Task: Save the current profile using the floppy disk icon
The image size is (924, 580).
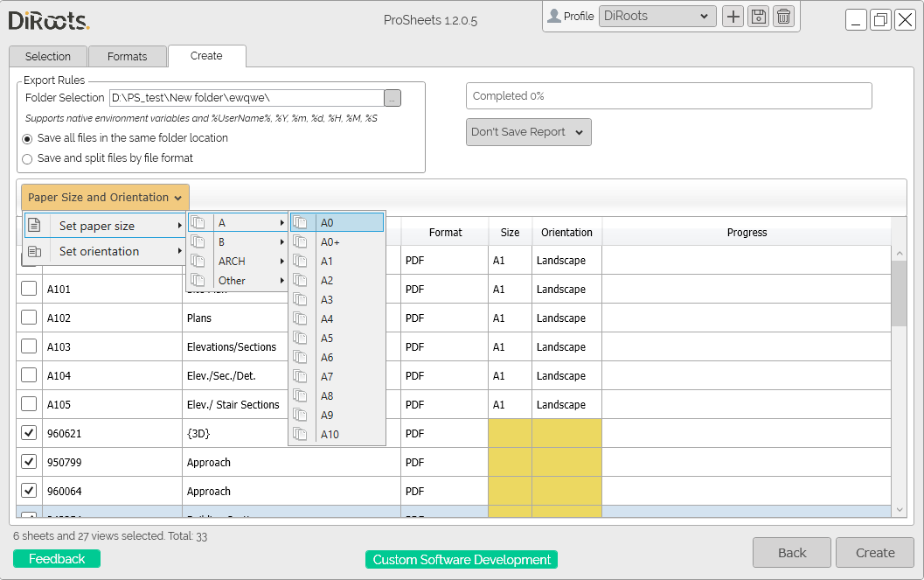Action: click(758, 16)
